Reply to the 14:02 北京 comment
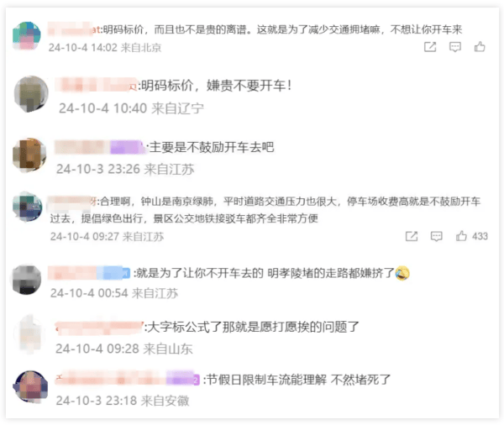Image resolution: width=504 pixels, height=425 pixels. 454,47
